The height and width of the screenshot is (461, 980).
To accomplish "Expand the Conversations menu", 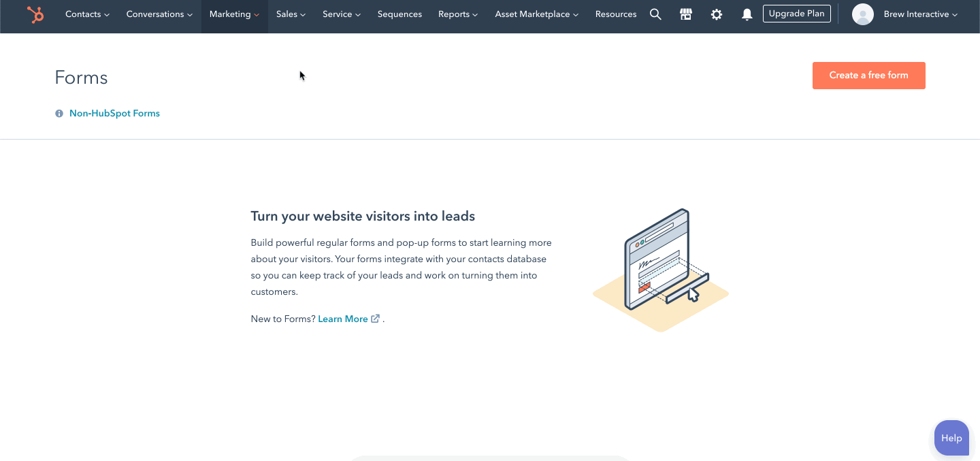I will pyautogui.click(x=159, y=14).
